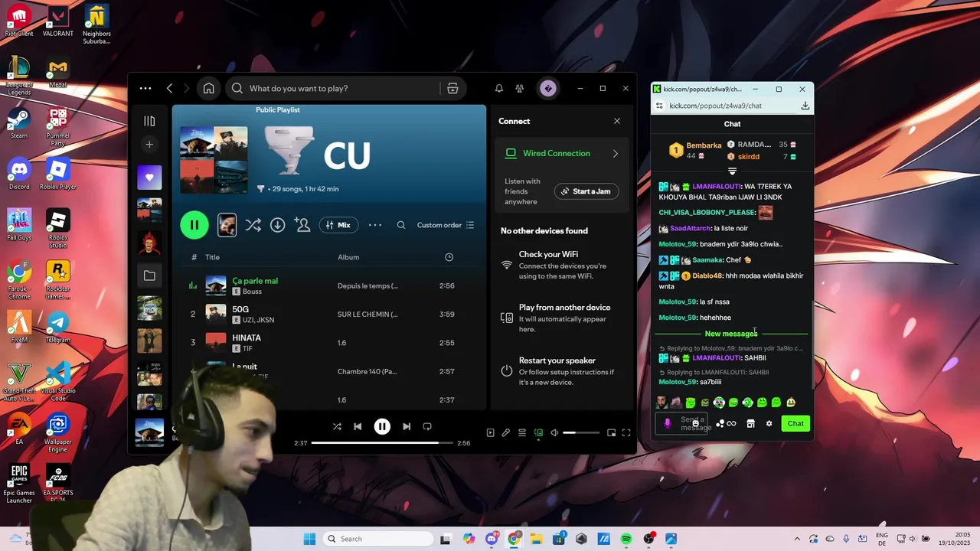Go to Spotify Home
The image size is (980, 551).
pos(208,88)
